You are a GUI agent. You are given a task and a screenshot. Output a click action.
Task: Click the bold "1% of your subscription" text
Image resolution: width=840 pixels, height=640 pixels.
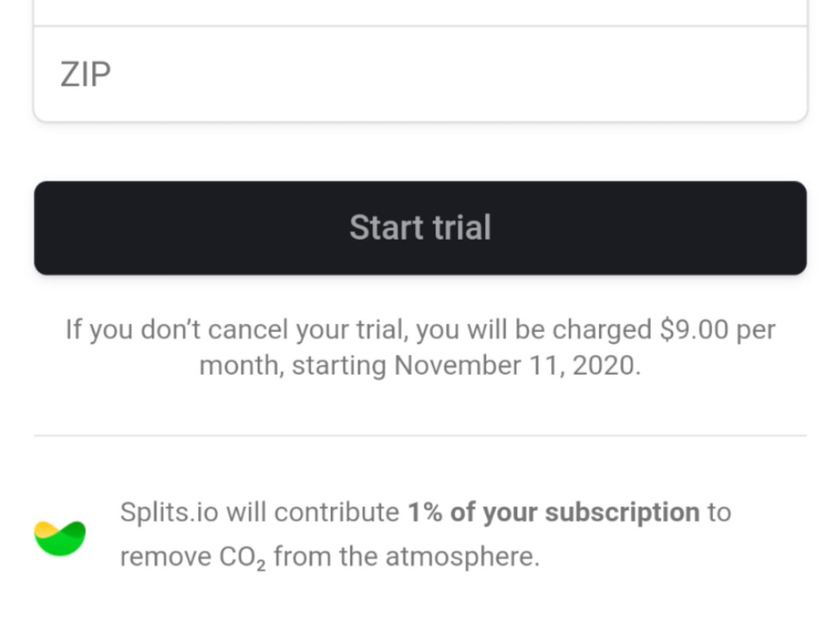[x=553, y=513]
